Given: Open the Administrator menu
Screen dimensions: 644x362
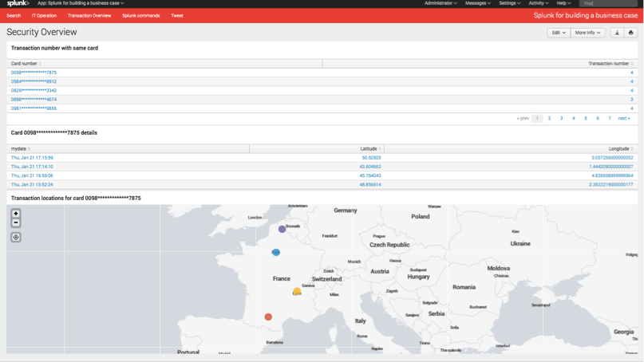Looking at the screenshot, I should coord(441,3).
